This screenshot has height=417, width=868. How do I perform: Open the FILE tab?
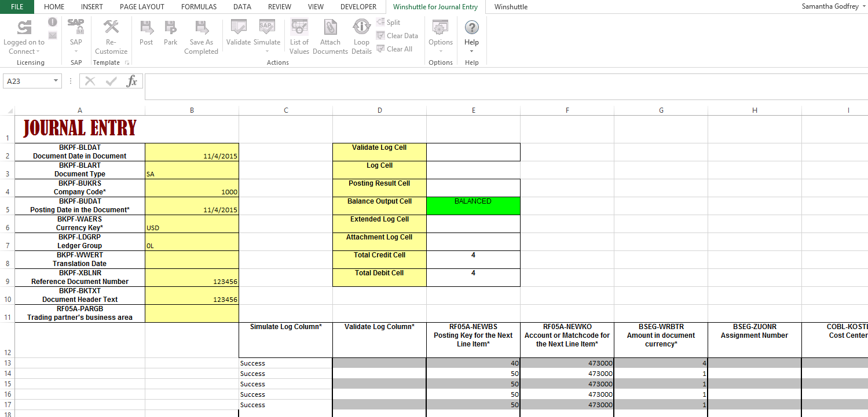[x=17, y=7]
